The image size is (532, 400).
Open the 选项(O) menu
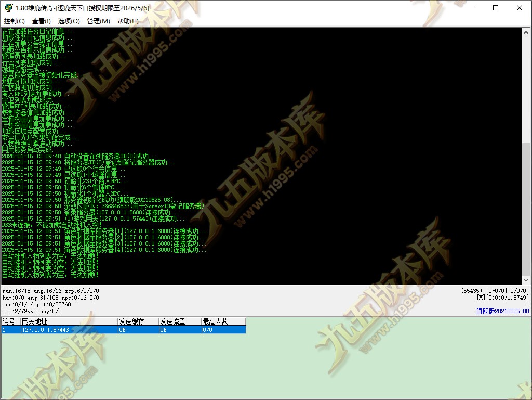click(69, 21)
